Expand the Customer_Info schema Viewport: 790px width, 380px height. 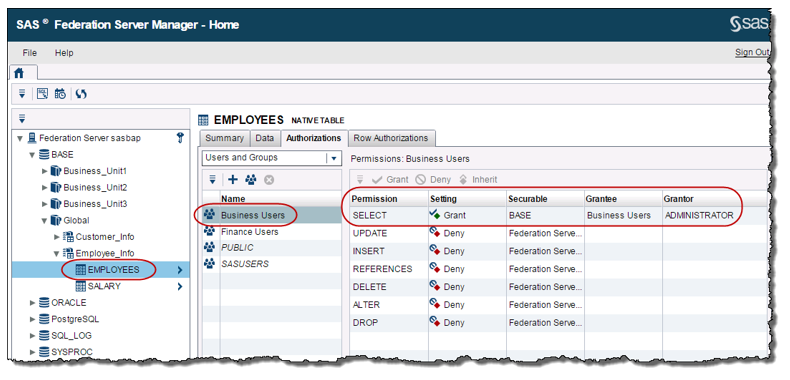pos(56,237)
